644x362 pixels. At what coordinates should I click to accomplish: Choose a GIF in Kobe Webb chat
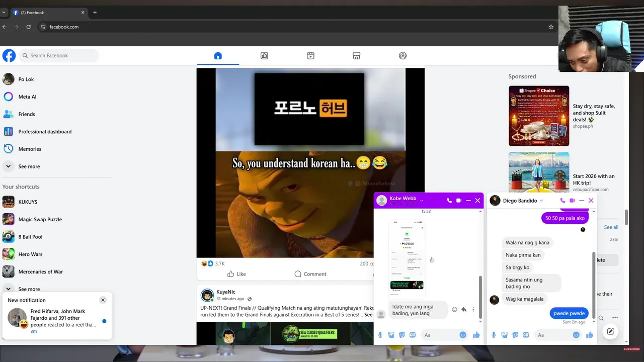pyautogui.click(x=413, y=335)
